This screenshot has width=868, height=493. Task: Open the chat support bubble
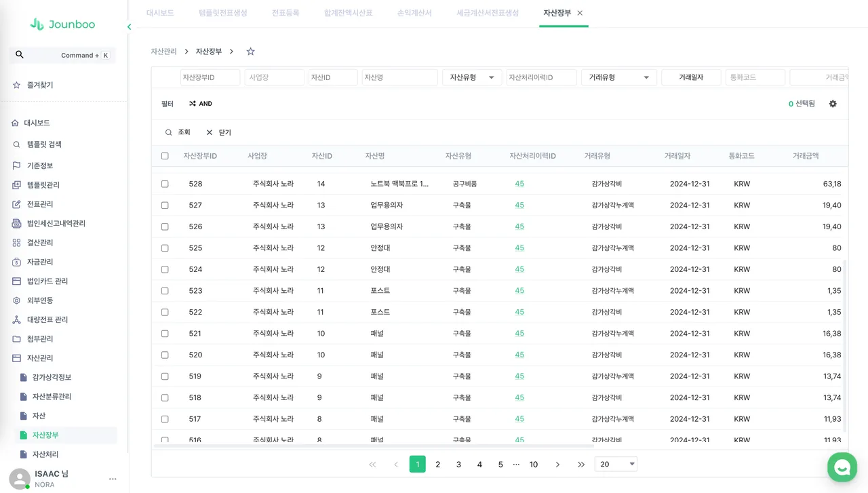(x=842, y=467)
